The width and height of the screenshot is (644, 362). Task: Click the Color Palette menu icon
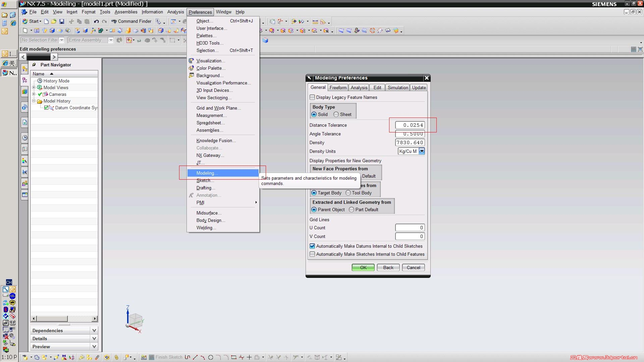click(x=191, y=68)
